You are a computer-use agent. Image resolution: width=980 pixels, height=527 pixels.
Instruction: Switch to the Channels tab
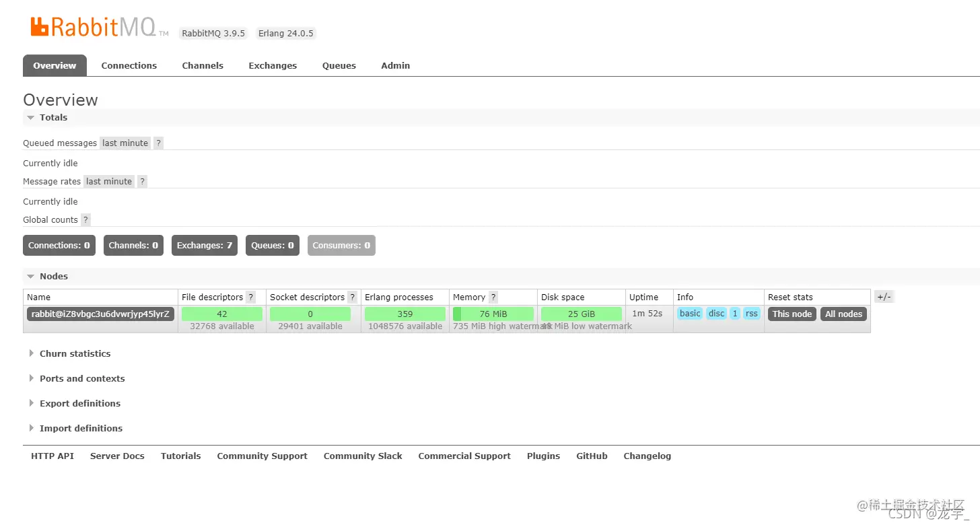click(203, 65)
